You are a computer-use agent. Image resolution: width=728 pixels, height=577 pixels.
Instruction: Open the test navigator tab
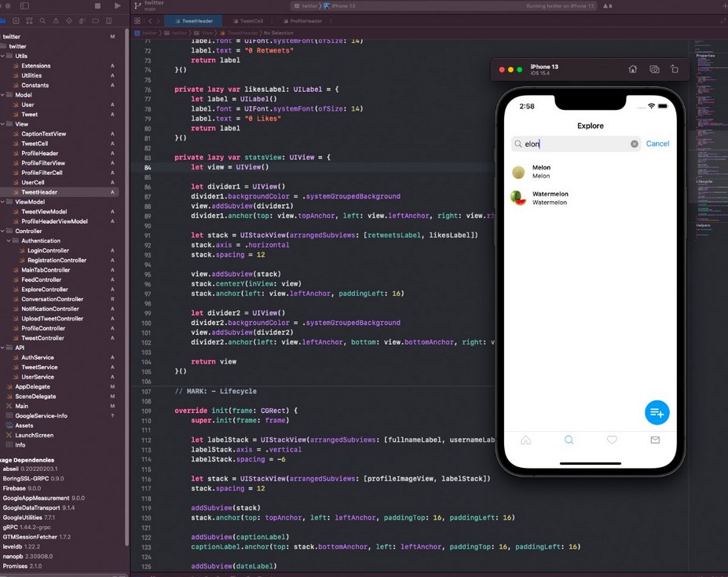(69, 21)
